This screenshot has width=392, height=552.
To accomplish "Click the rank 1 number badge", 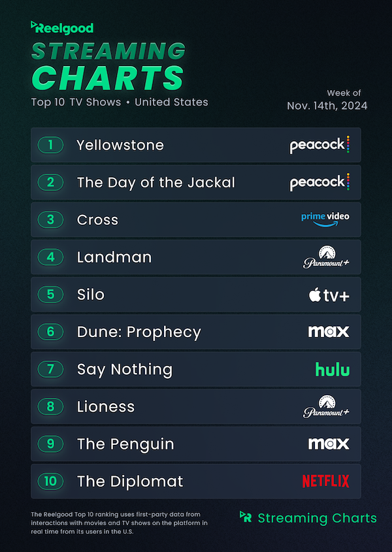I will [x=50, y=145].
